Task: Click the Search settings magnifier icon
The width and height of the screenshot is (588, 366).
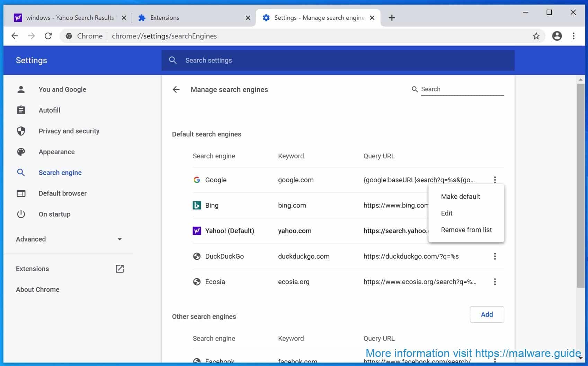Action: 173,60
